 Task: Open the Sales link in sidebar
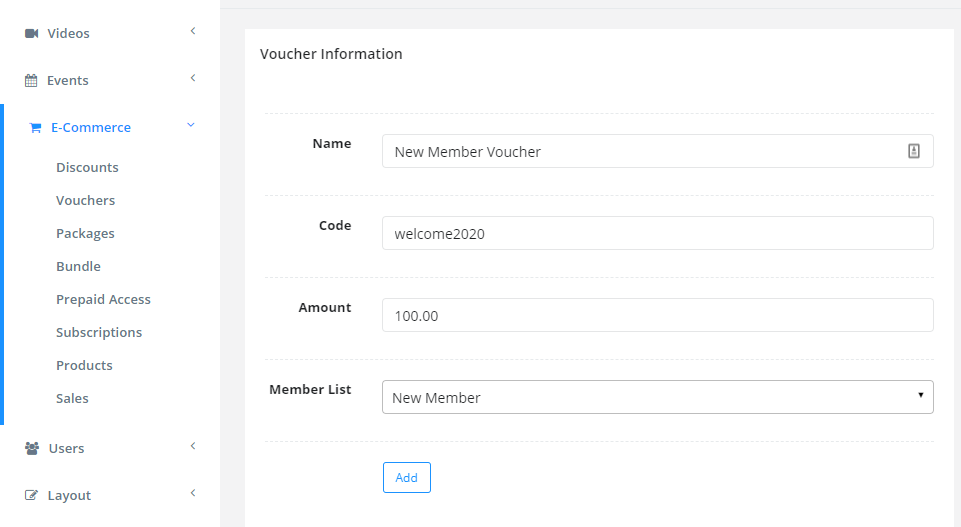[72, 398]
